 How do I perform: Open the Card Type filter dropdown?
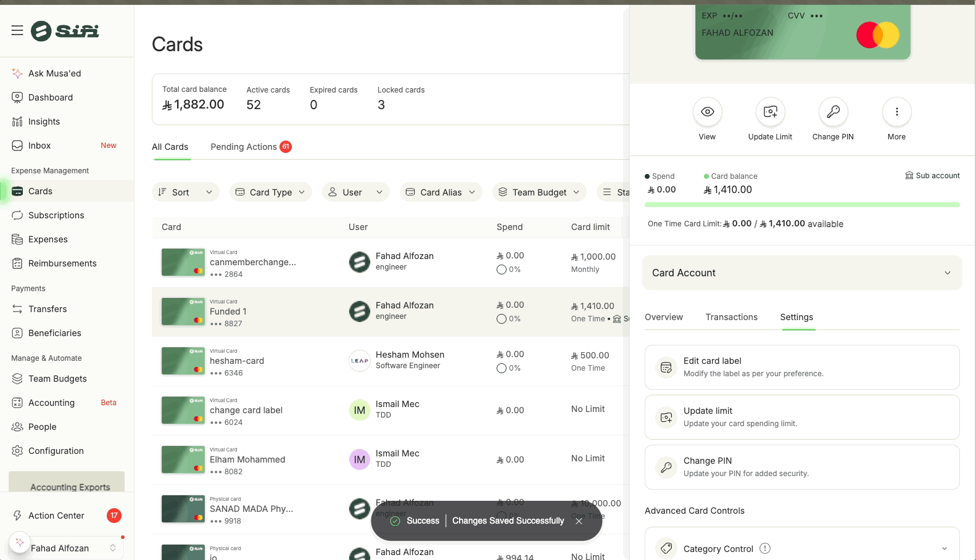(270, 192)
